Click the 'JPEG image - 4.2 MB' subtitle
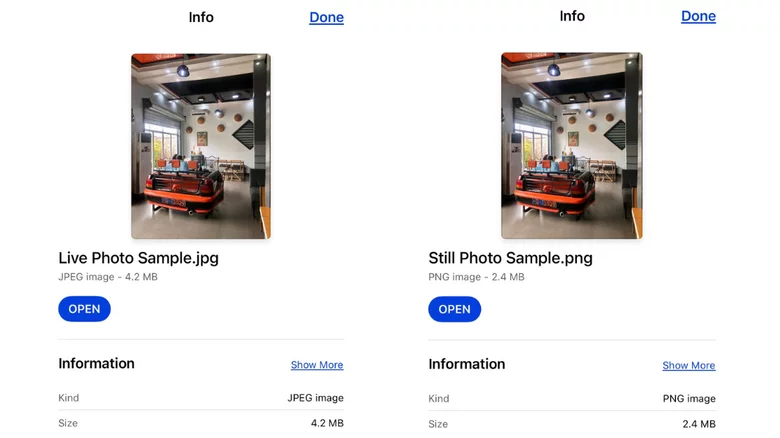This screenshot has width=780, height=438. (x=107, y=277)
